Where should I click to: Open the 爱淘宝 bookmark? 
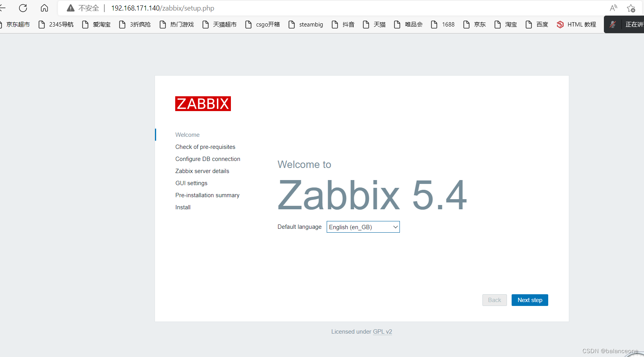[x=97, y=25]
